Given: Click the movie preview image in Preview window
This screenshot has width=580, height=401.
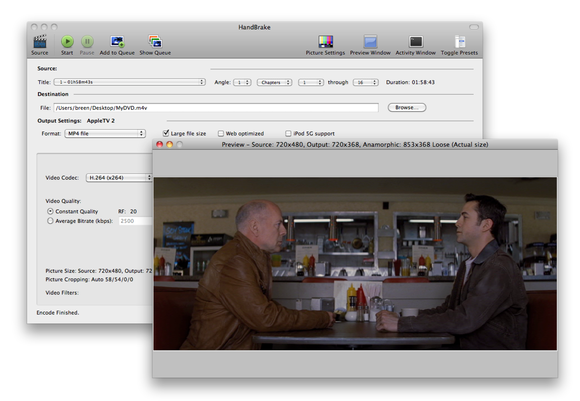Looking at the screenshot, I should [355, 263].
